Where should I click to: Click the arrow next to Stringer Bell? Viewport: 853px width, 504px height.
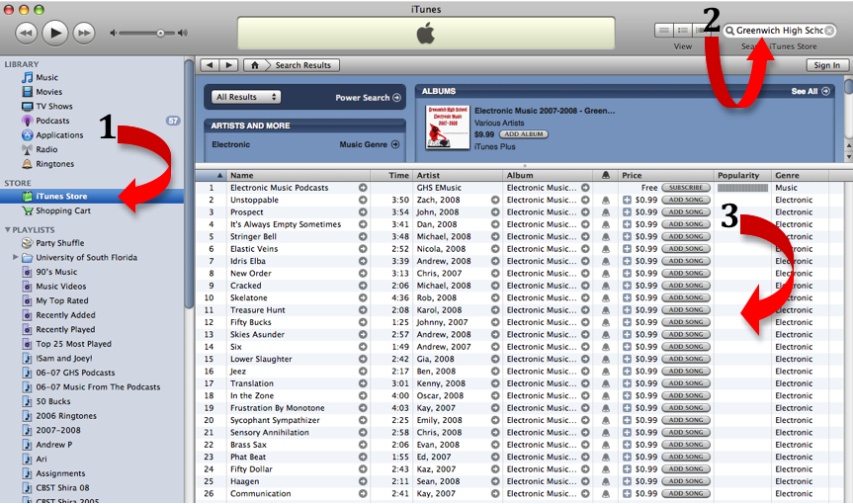(x=363, y=236)
